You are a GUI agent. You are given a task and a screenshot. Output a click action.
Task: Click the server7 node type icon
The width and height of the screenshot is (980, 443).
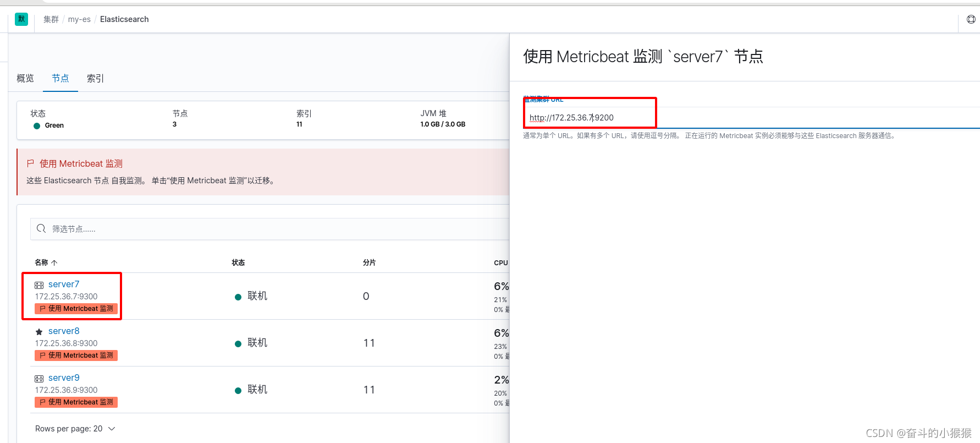[39, 285]
